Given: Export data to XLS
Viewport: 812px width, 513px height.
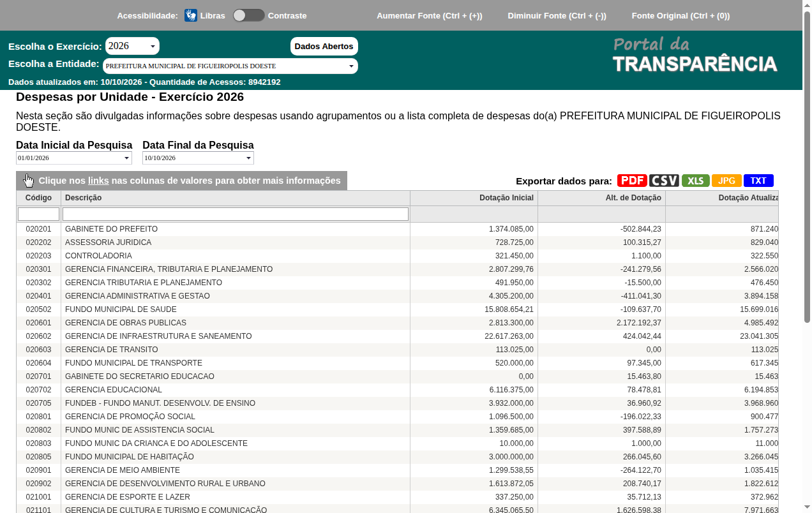Looking at the screenshot, I should point(696,181).
